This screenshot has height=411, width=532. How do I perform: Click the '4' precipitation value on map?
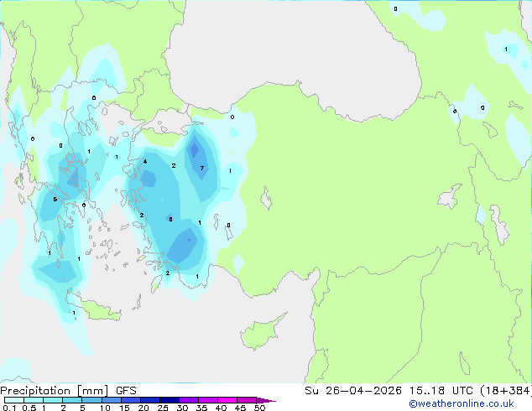pyautogui.click(x=145, y=161)
